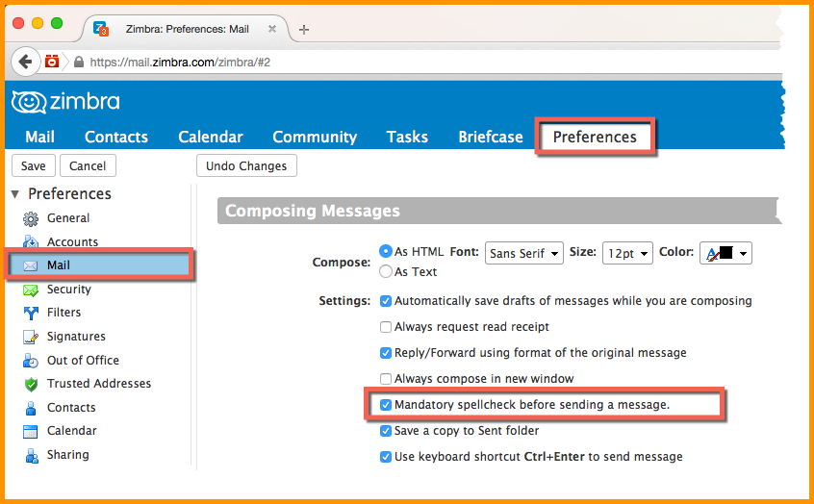814x504 pixels.
Task: Toggle automatically save drafts checkbox
Action: pyautogui.click(x=385, y=301)
